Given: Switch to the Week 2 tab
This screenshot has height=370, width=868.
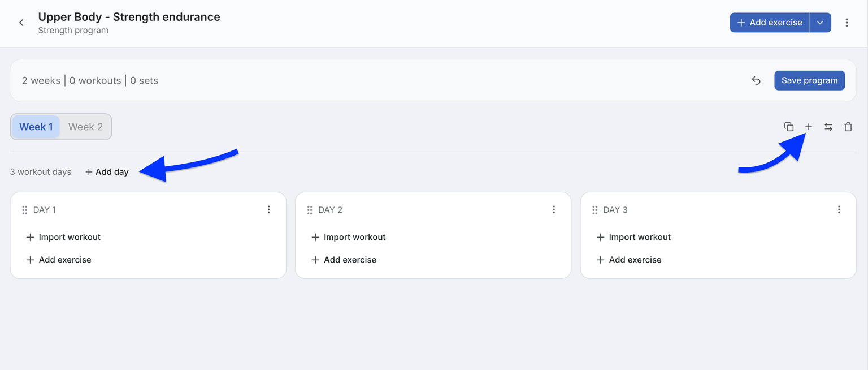Looking at the screenshot, I should pos(85,127).
